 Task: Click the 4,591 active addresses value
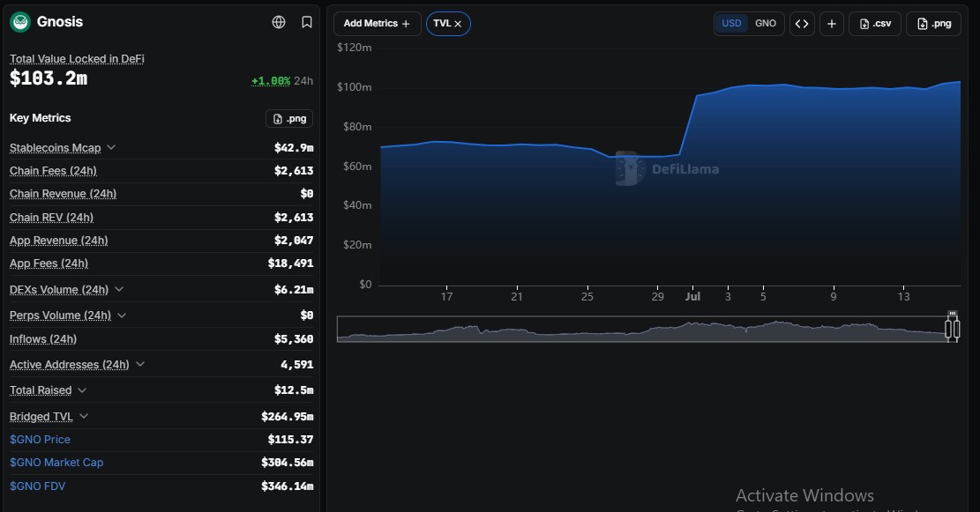click(297, 365)
